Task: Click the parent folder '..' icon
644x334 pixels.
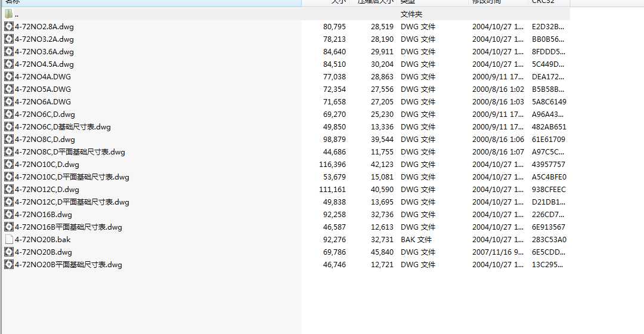Action: click(8, 14)
